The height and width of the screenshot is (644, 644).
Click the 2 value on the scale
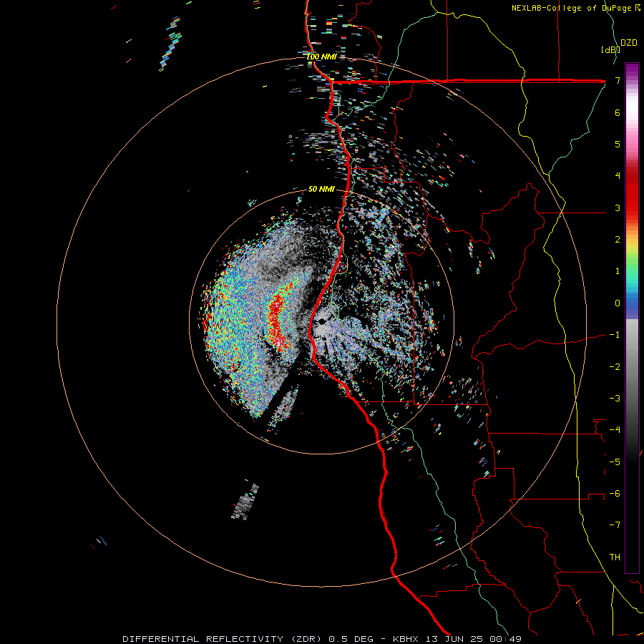tap(618, 240)
